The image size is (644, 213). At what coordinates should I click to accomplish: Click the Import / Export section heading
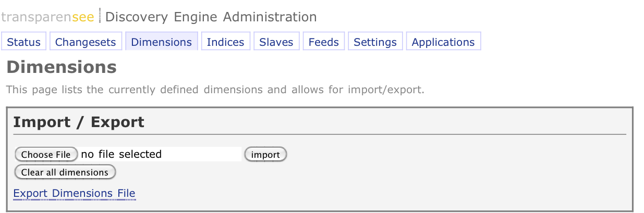(x=79, y=122)
